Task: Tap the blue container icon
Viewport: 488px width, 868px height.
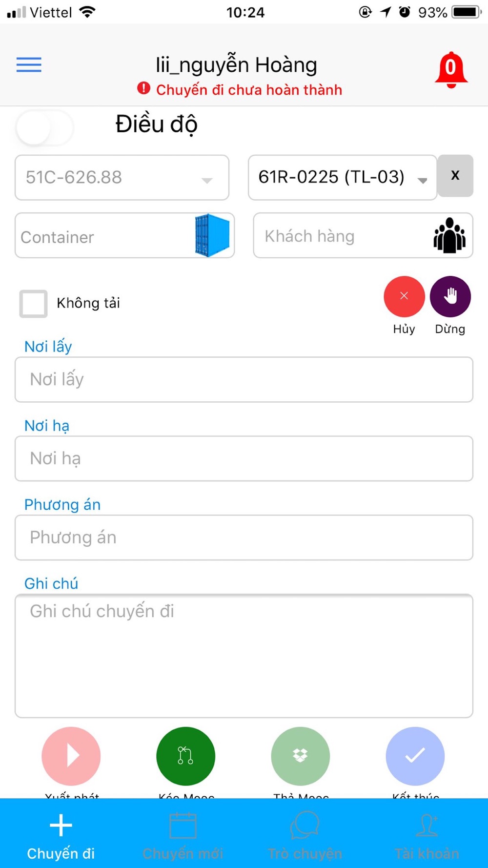Action: coord(212,235)
